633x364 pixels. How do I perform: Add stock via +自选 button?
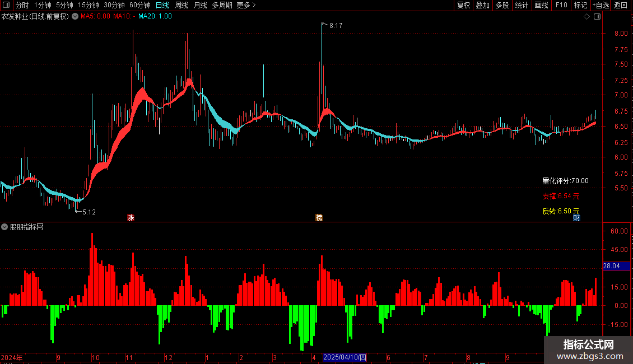click(601, 5)
